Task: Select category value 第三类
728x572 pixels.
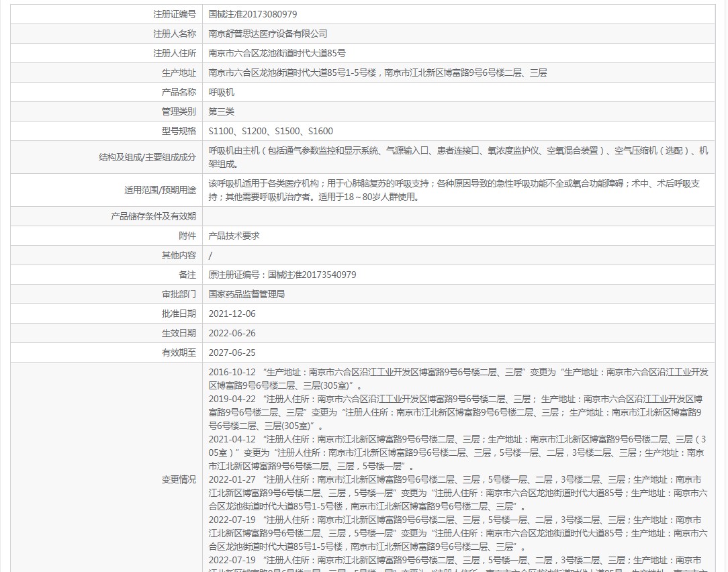Action: point(222,112)
